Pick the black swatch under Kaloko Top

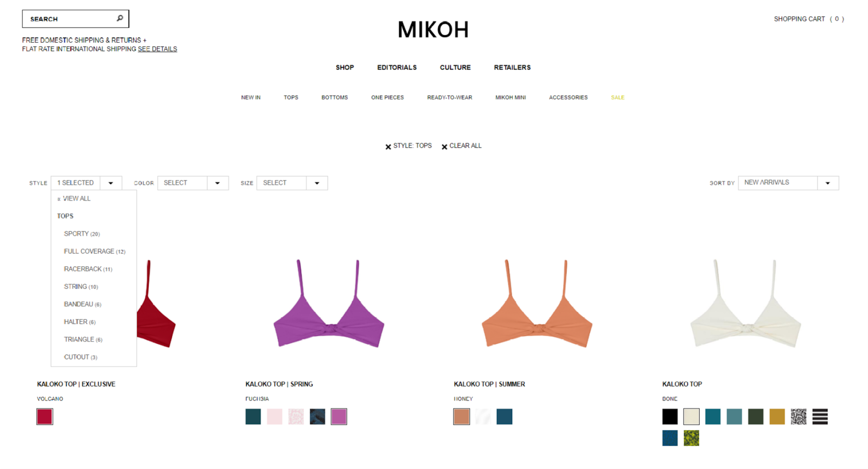[x=670, y=416]
